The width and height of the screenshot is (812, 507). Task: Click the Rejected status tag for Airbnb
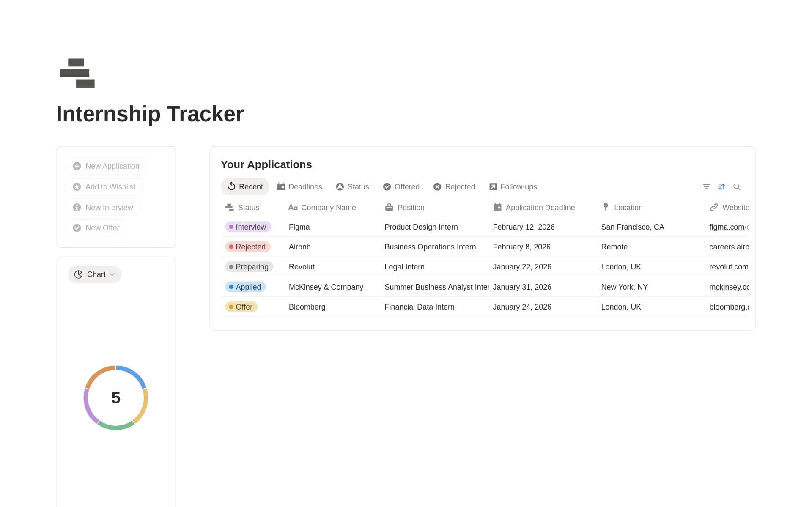[248, 247]
